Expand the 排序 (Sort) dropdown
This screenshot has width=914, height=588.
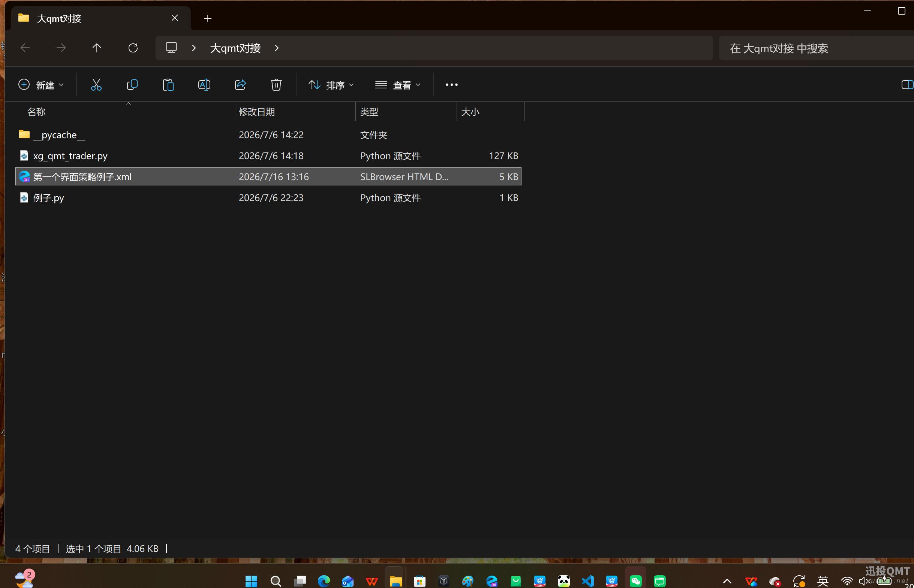pos(331,85)
